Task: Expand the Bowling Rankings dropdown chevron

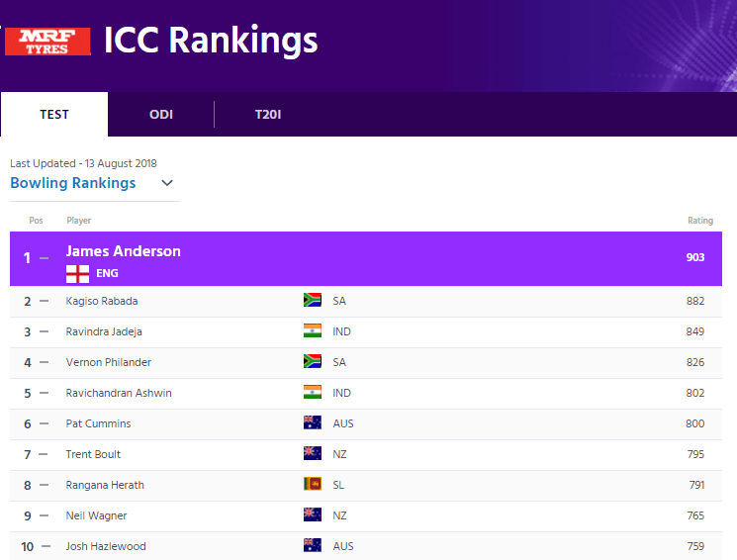Action: coord(167,183)
